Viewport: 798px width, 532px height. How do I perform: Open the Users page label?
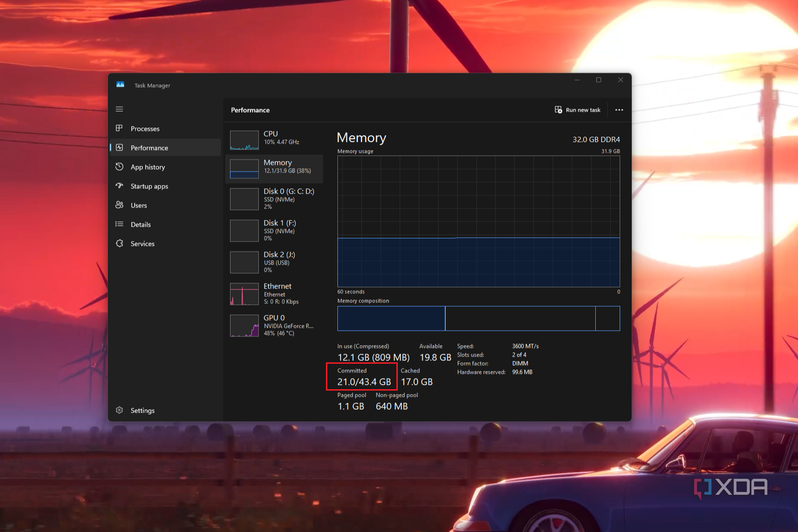139,206
